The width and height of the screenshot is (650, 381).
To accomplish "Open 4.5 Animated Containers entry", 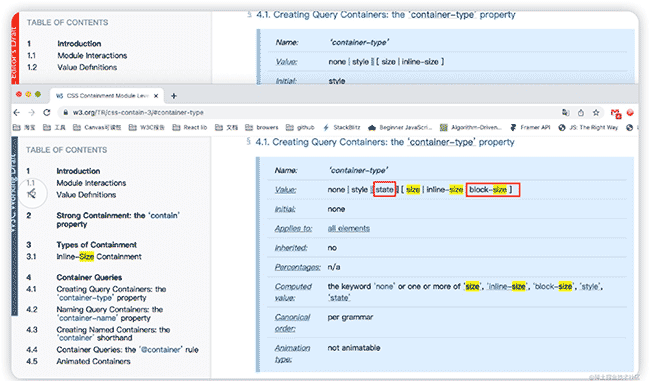I will (x=93, y=362).
